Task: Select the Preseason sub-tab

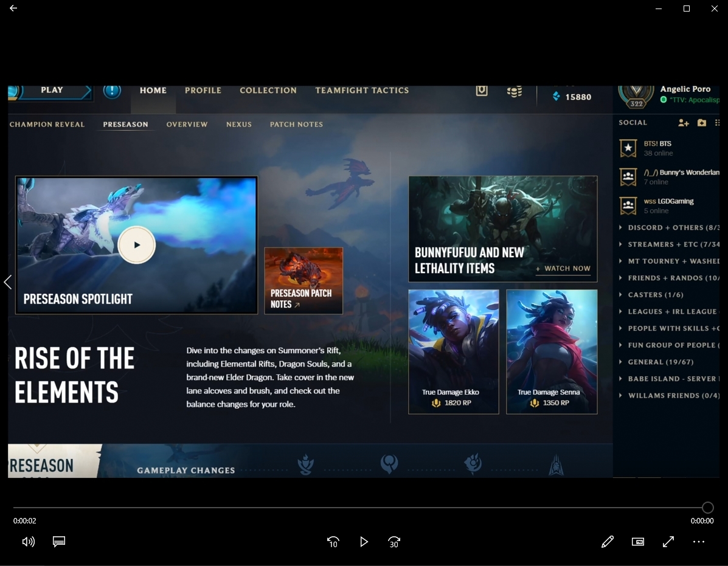Action: 125,125
